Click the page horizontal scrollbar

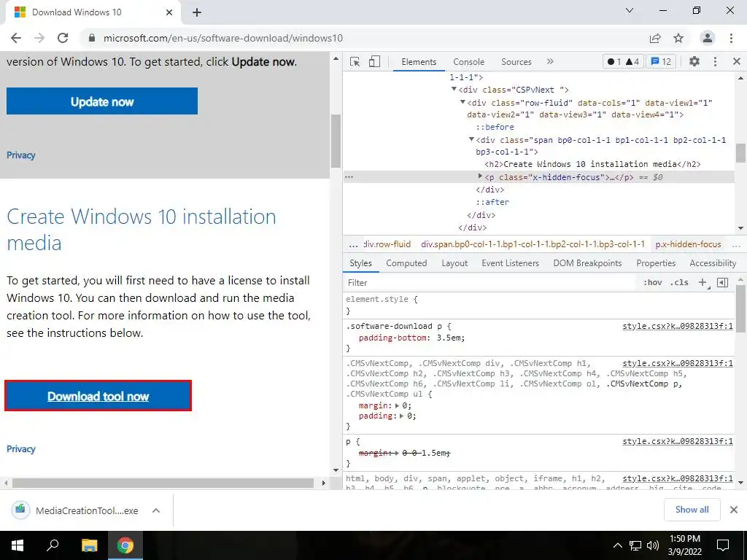[163, 483]
